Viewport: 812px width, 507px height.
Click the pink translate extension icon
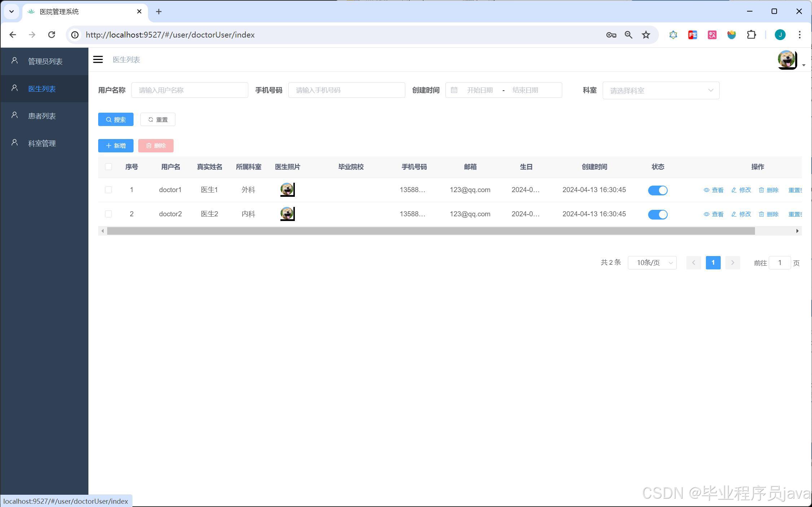(712, 35)
